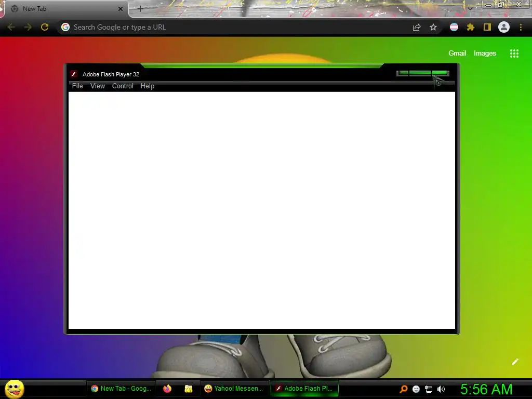Screen dimensions: 532x399
Task: Click the 5:56 AM clock
Action: [486, 389]
